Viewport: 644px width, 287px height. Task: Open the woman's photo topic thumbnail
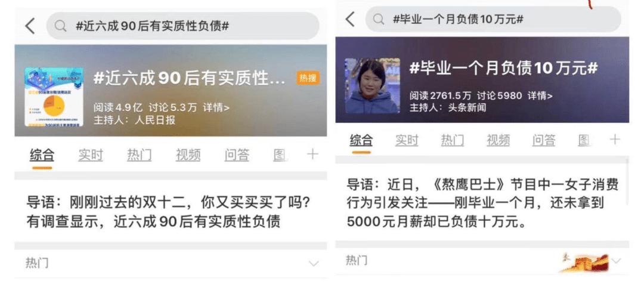pos(372,85)
